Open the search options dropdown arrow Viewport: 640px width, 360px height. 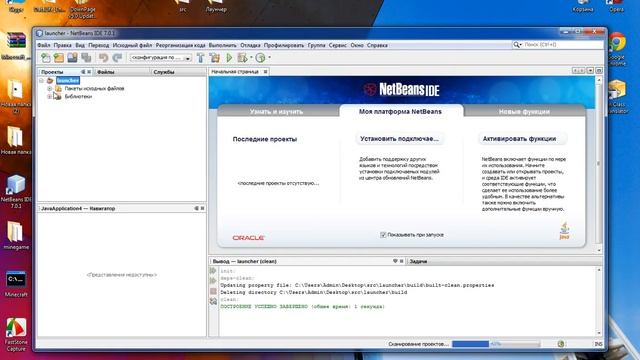pyautogui.click(x=521, y=44)
